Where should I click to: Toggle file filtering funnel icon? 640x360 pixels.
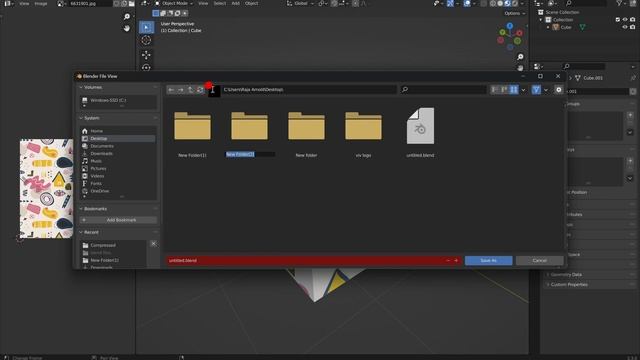[536, 90]
